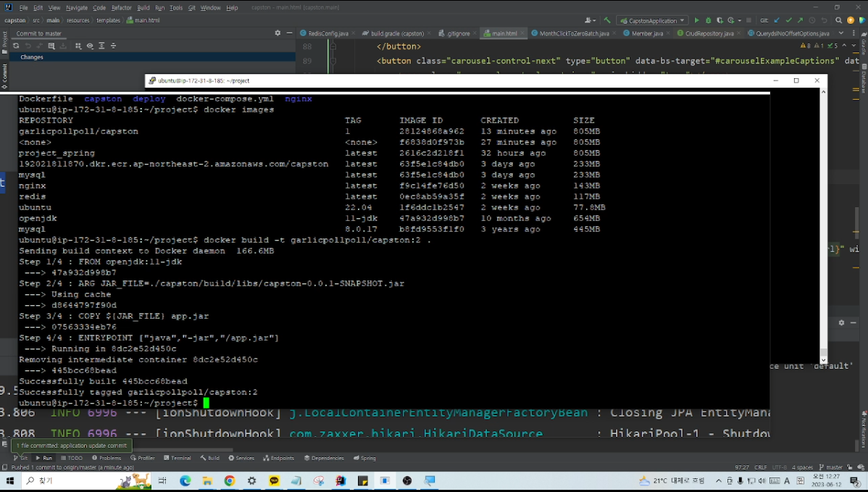Run CapstonApplication with the green play icon
The height and width of the screenshot is (492, 868).
click(696, 20)
